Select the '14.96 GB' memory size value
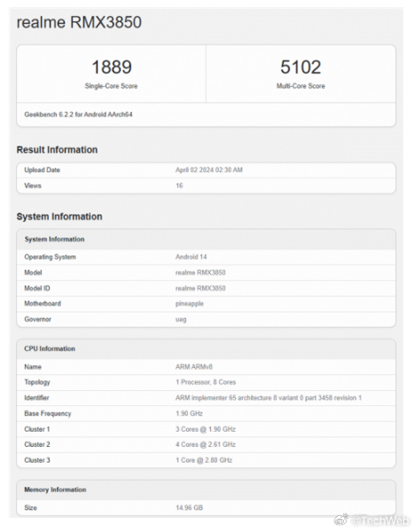This screenshot has height=532, width=414. tap(189, 507)
